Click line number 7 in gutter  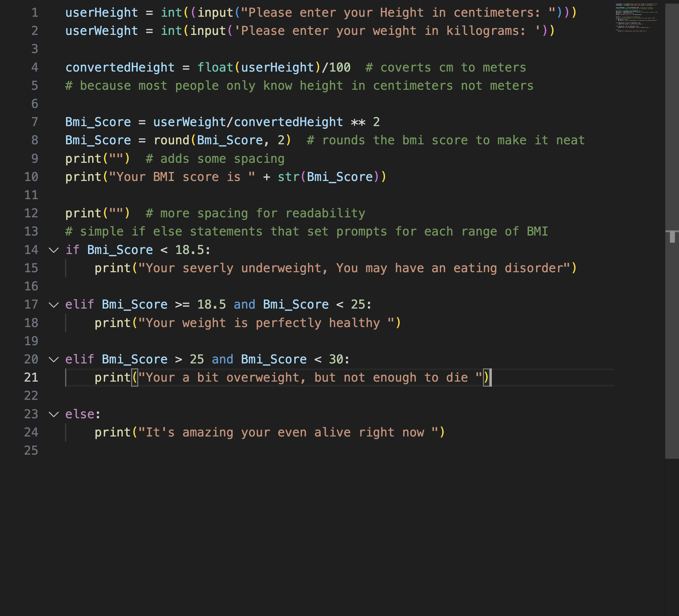35,122
